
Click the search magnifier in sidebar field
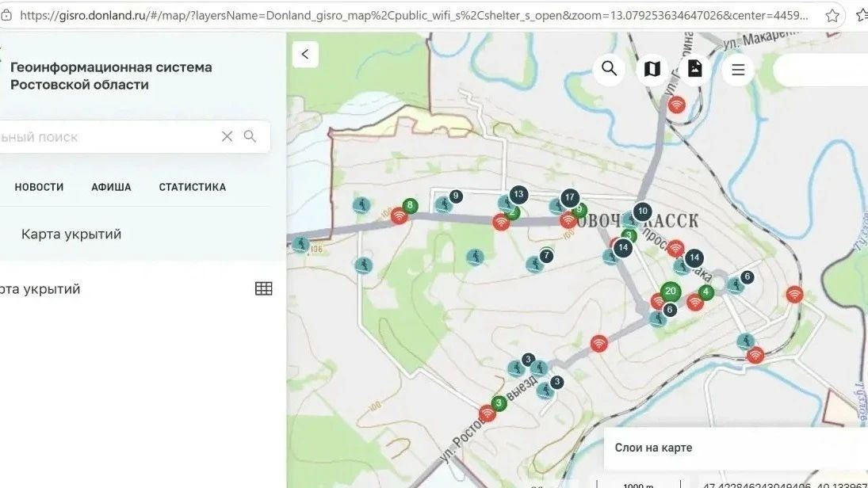click(x=250, y=136)
